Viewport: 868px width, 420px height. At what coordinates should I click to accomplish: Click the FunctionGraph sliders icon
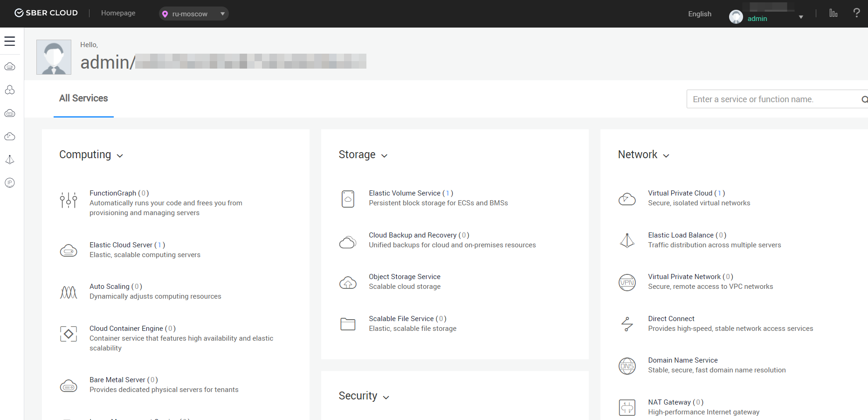(69, 200)
